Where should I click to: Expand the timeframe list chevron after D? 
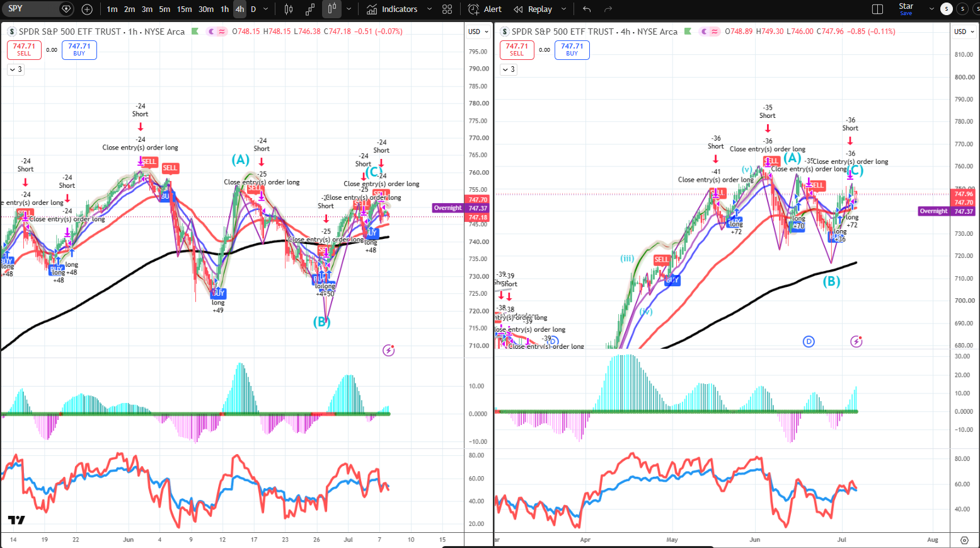[266, 9]
